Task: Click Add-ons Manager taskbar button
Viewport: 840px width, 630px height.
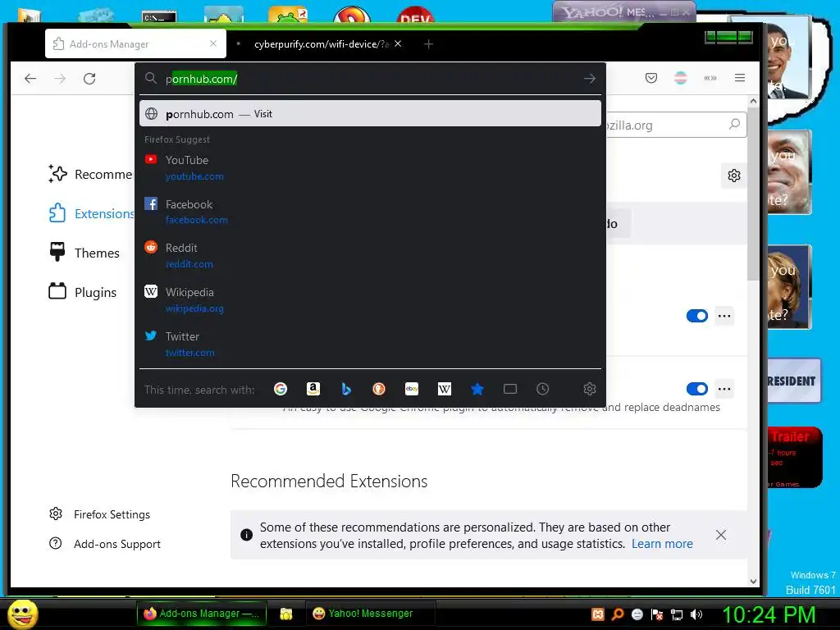Action: (201, 614)
